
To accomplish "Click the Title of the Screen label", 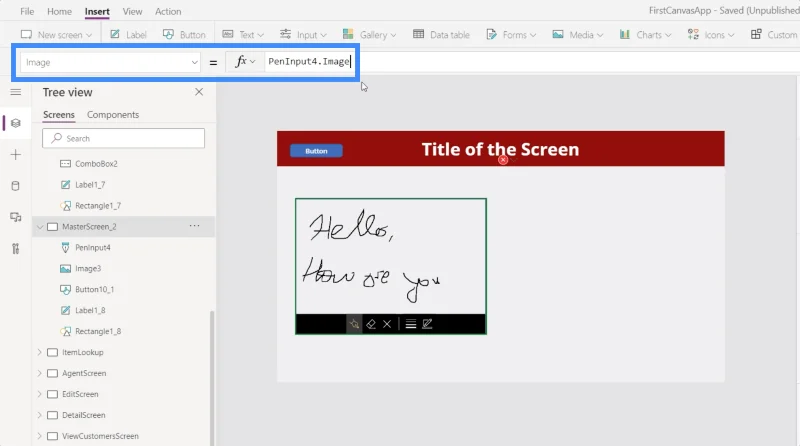I will (x=500, y=149).
